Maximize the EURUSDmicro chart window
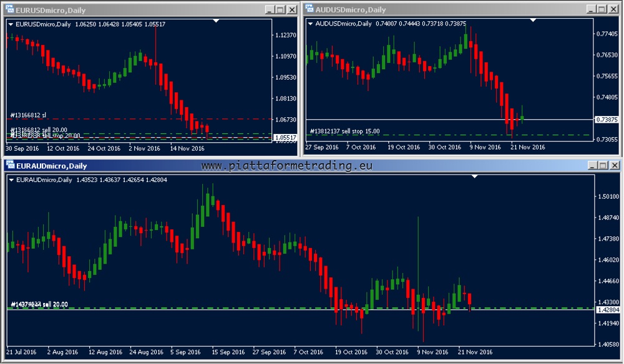Screen dimensions: 624x364 pos(280,9)
